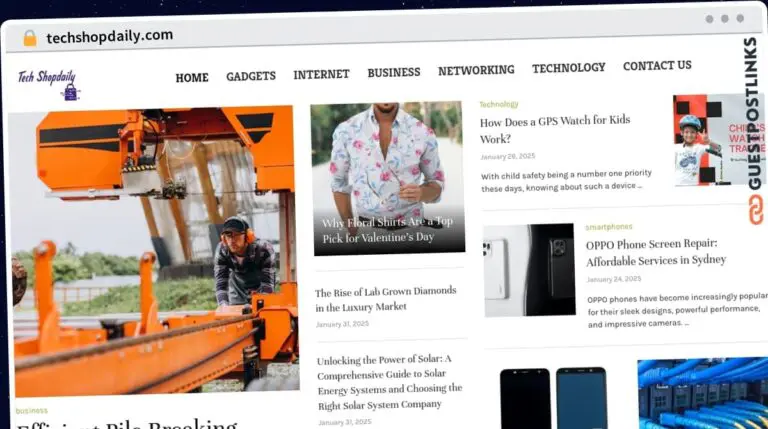Select TECHNOLOGY in the navigation bar
The height and width of the screenshot is (429, 768).
click(568, 68)
